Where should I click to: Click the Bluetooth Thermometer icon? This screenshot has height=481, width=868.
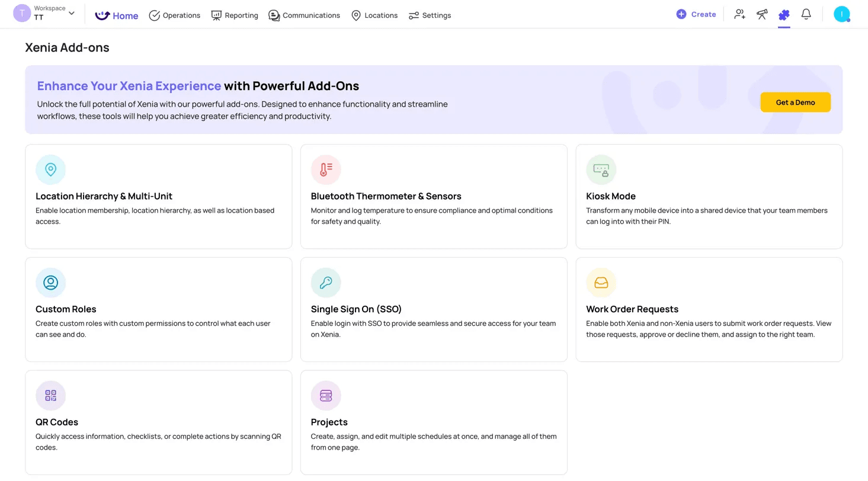pos(326,170)
